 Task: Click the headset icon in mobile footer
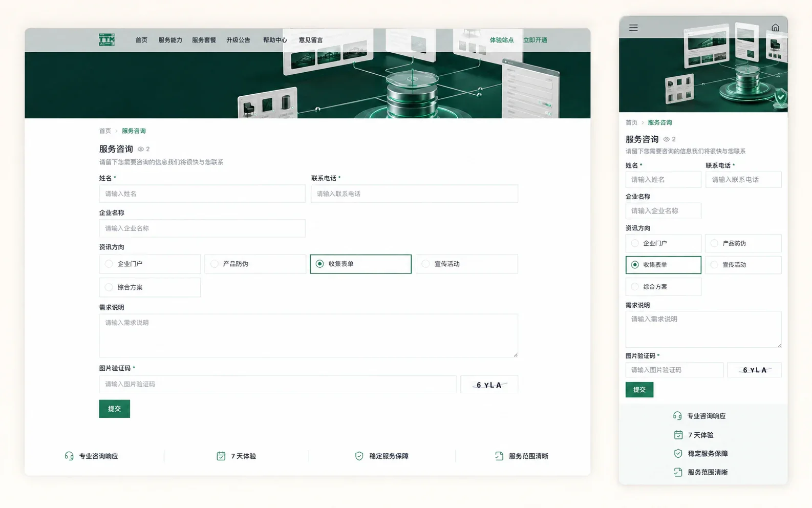pyautogui.click(x=677, y=416)
